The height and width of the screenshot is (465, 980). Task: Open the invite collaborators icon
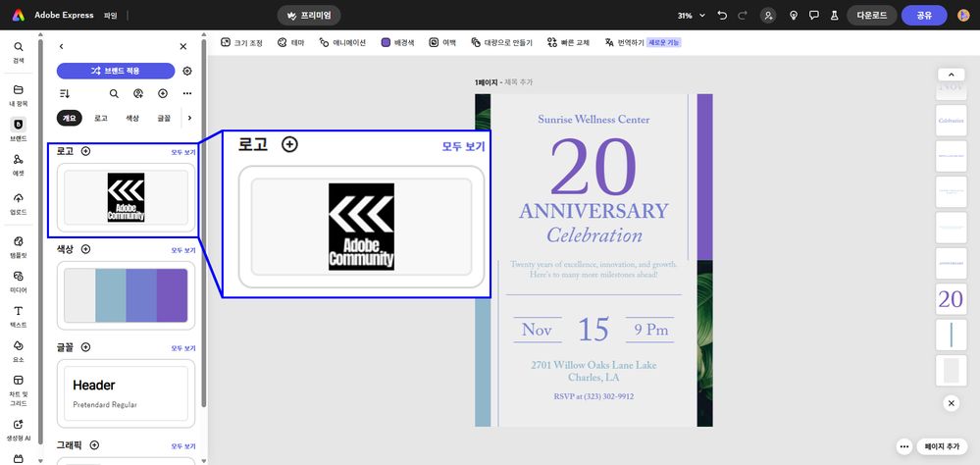(x=768, y=16)
